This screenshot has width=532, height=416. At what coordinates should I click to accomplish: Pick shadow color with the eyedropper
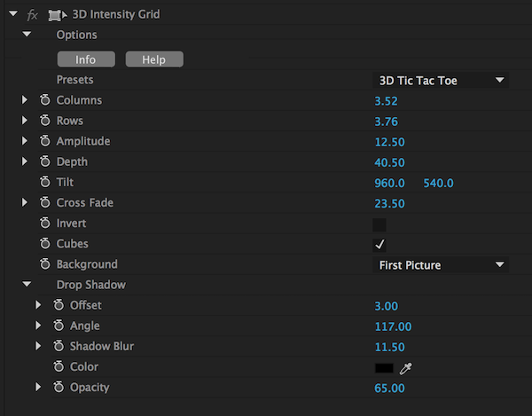[407, 367]
